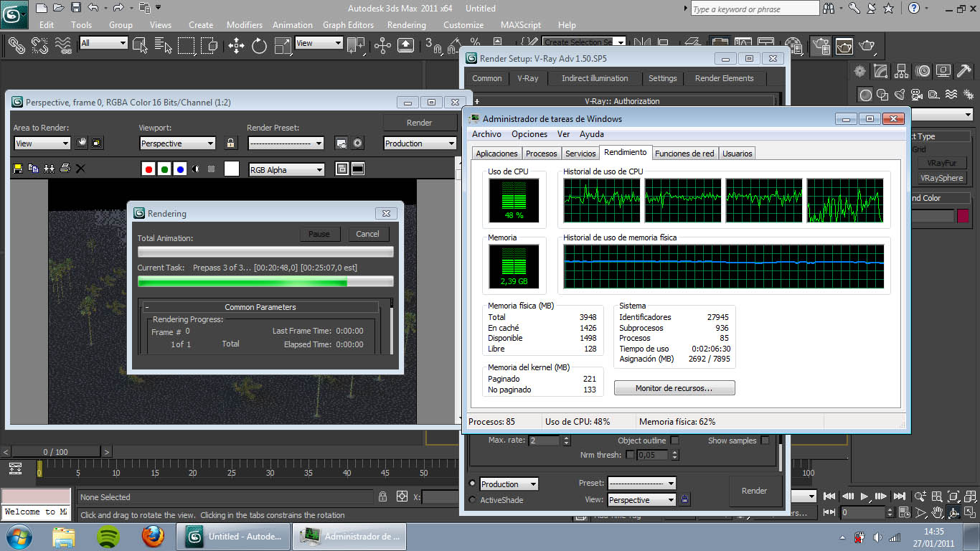Activate the Select and Move tool
This screenshot has height=551, width=980.
point(236,46)
